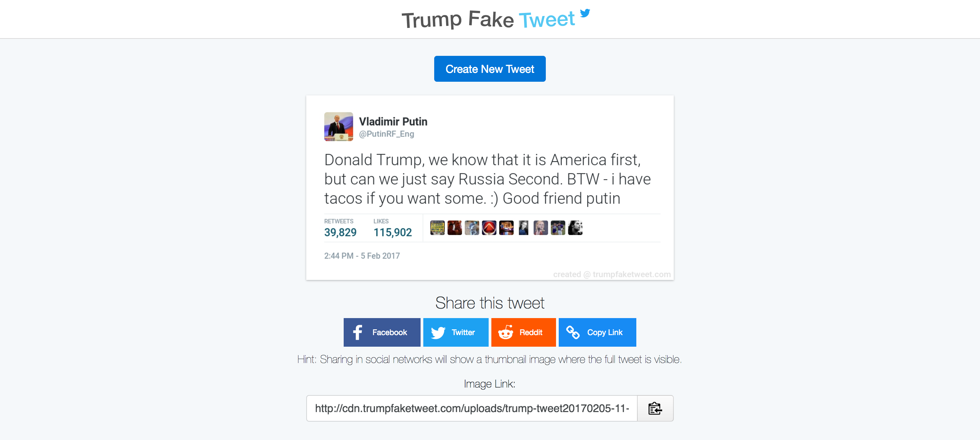Click the chain-link icon on Copy Link
Screen dimensions: 980x440
(574, 332)
